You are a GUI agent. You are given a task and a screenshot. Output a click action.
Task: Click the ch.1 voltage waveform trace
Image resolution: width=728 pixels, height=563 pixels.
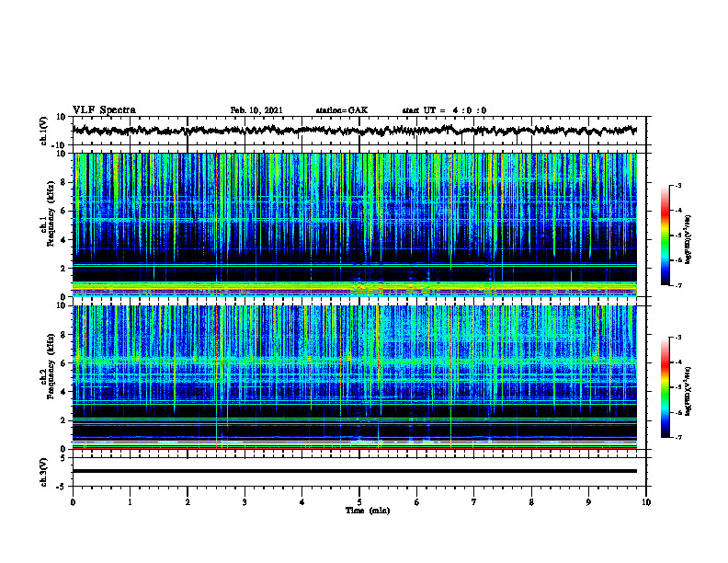pyautogui.click(x=354, y=131)
